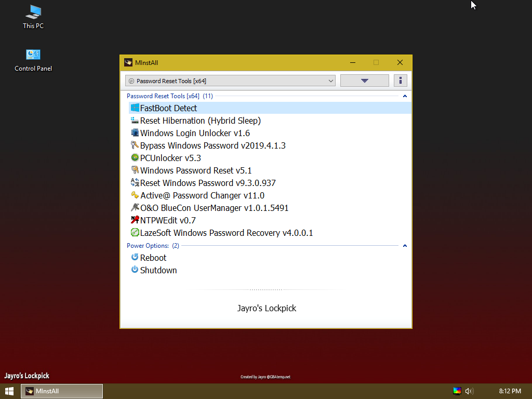This screenshot has width=532, height=399.
Task: Collapse the Password Reset Tools [x64] group
Action: coord(405,96)
